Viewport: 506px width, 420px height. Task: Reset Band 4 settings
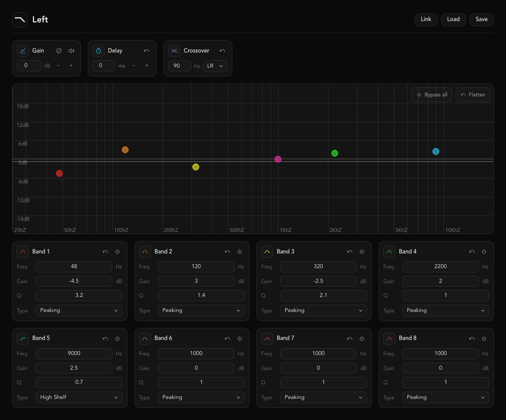pyautogui.click(x=472, y=251)
